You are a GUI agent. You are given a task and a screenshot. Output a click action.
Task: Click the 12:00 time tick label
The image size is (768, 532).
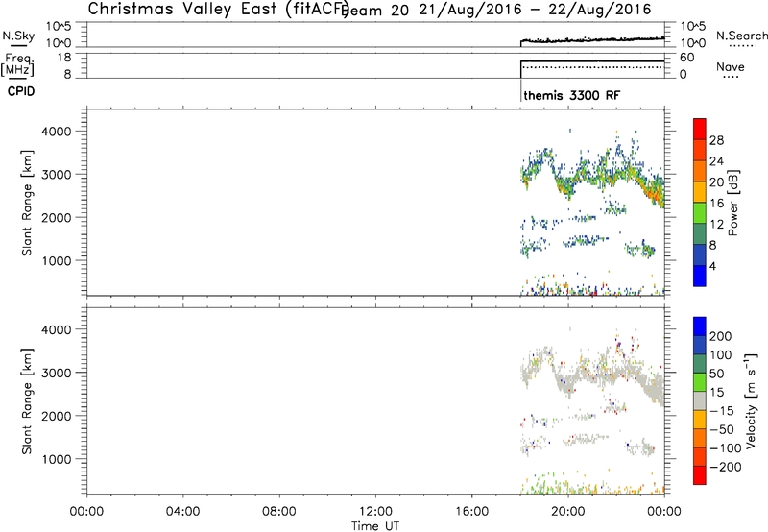click(x=375, y=512)
